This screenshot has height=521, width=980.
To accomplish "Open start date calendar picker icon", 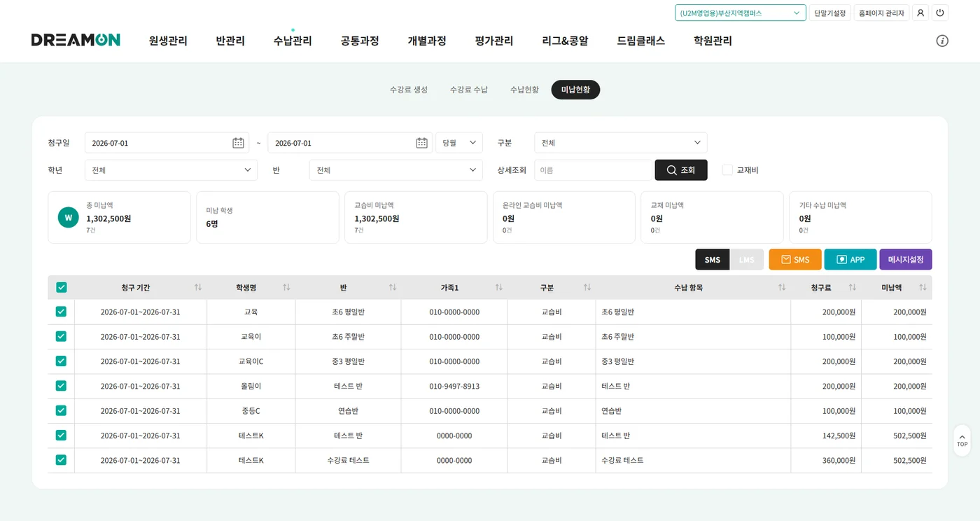I will (238, 143).
